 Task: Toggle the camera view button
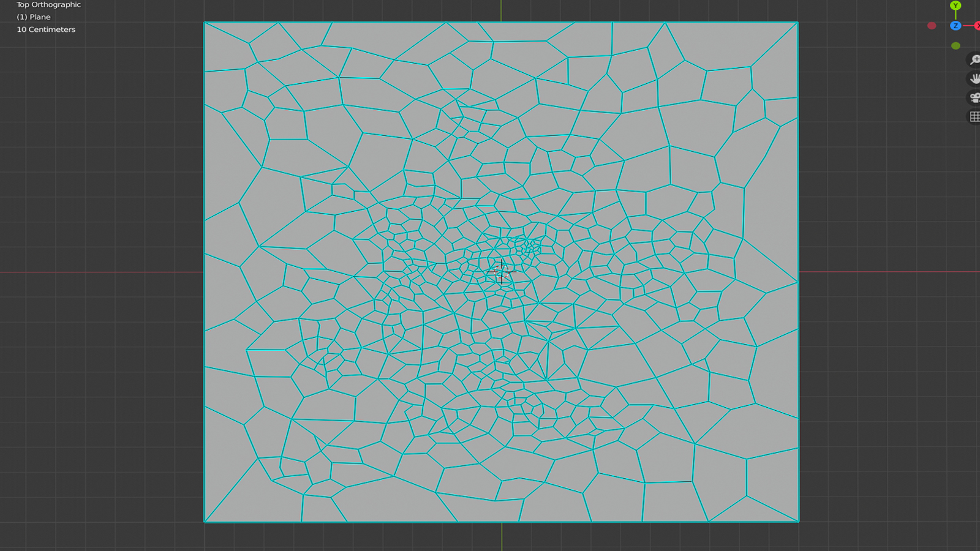point(974,98)
